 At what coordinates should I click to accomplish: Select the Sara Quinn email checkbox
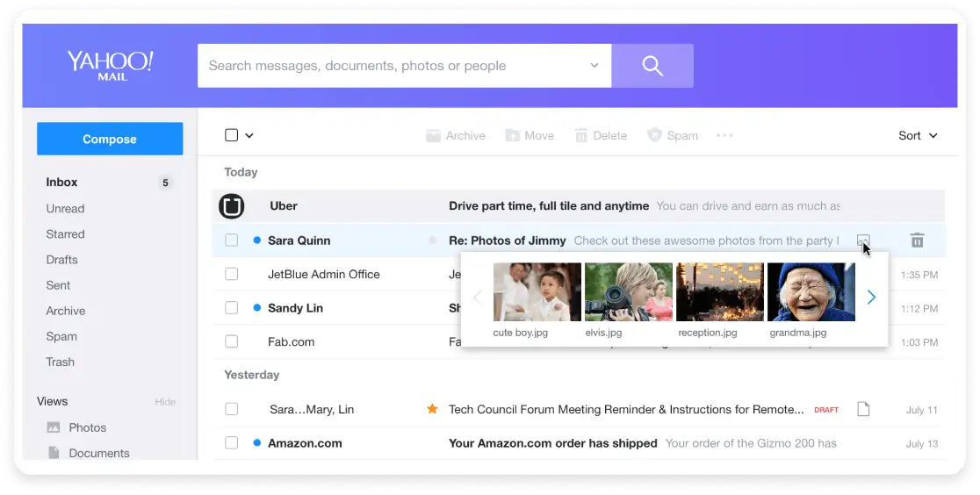coord(231,240)
